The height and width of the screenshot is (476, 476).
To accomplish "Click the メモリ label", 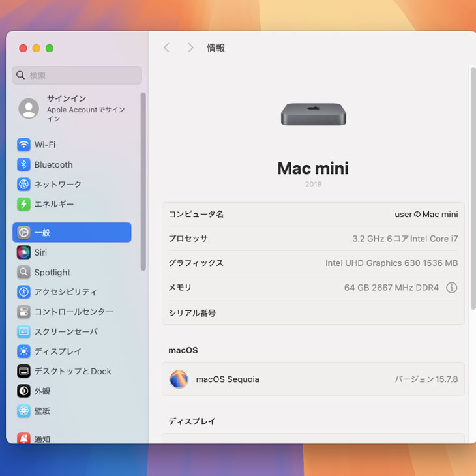I will pyautogui.click(x=180, y=288).
